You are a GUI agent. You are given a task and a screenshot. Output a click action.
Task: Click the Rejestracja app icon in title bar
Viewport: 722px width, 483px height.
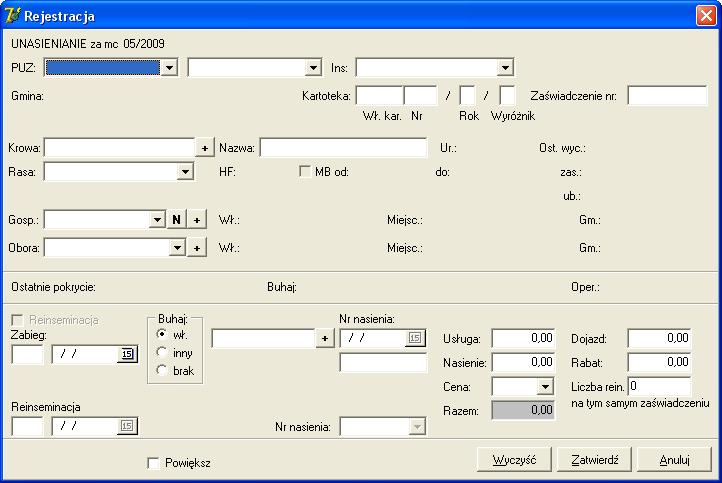coord(12,15)
